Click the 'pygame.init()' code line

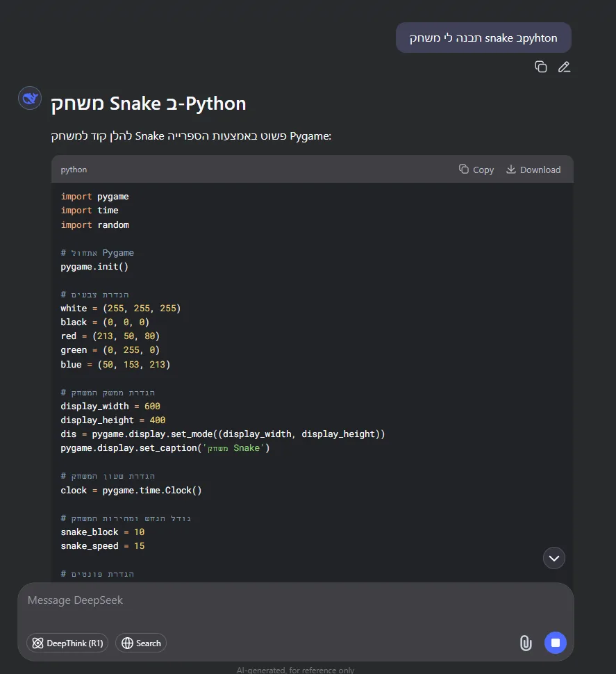[x=94, y=267]
